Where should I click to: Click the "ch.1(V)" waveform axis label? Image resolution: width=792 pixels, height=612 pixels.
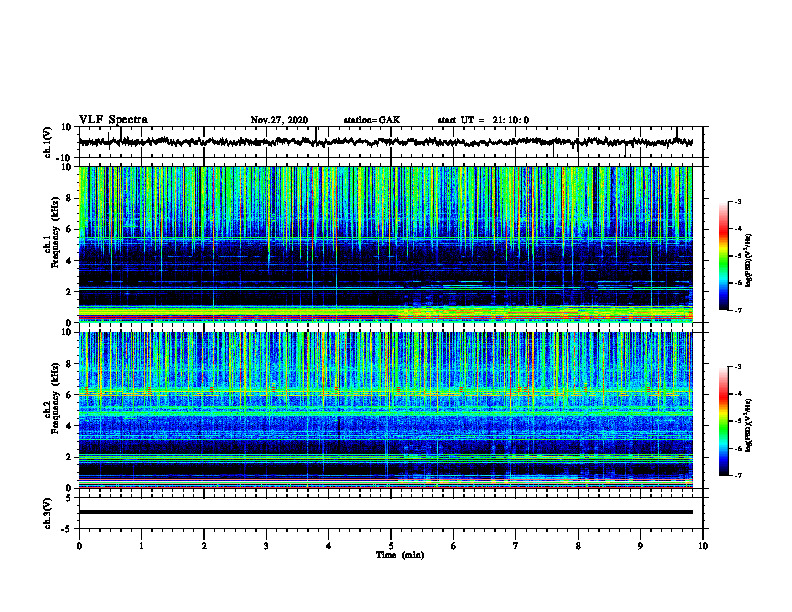(x=48, y=142)
